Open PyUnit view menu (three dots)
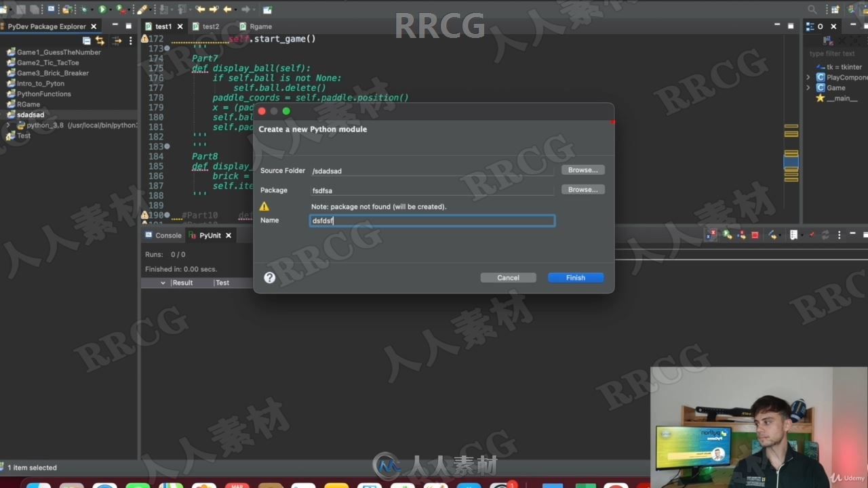868x488 pixels. [x=840, y=235]
